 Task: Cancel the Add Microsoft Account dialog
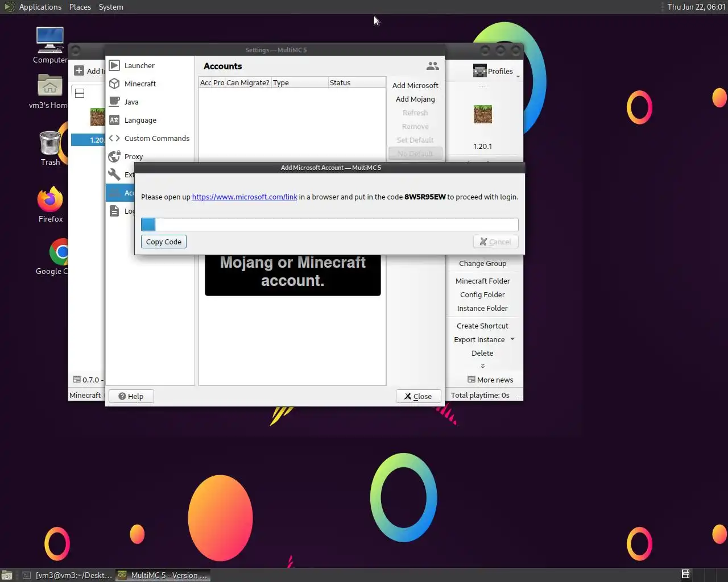tap(495, 242)
